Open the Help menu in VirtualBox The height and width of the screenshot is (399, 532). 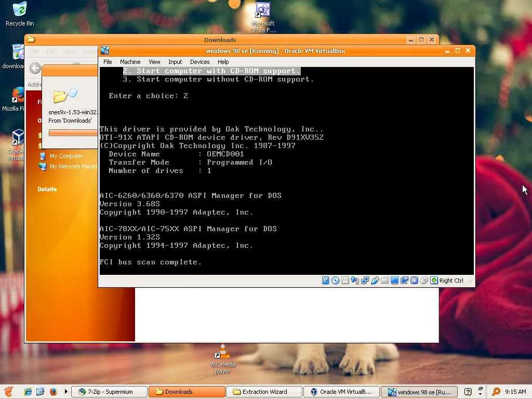(223, 62)
